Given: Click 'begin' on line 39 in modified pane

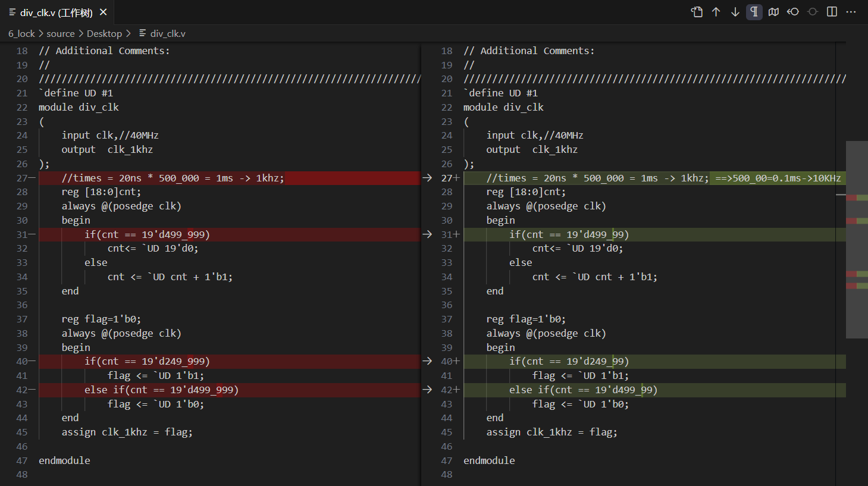Looking at the screenshot, I should point(501,347).
